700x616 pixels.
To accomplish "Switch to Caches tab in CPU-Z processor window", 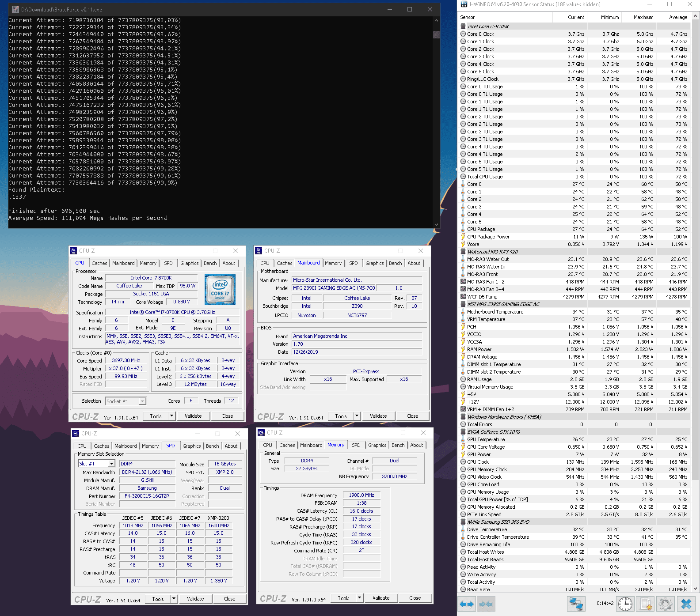I will click(99, 263).
